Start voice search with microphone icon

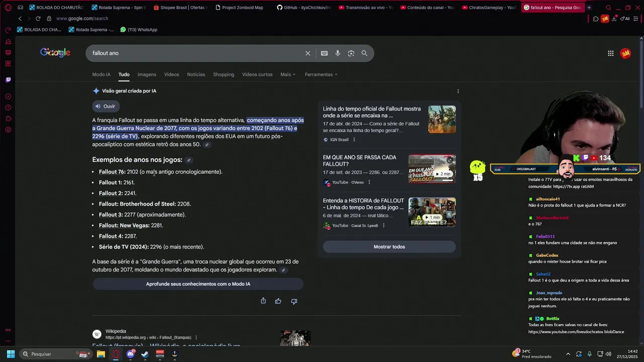(338, 53)
